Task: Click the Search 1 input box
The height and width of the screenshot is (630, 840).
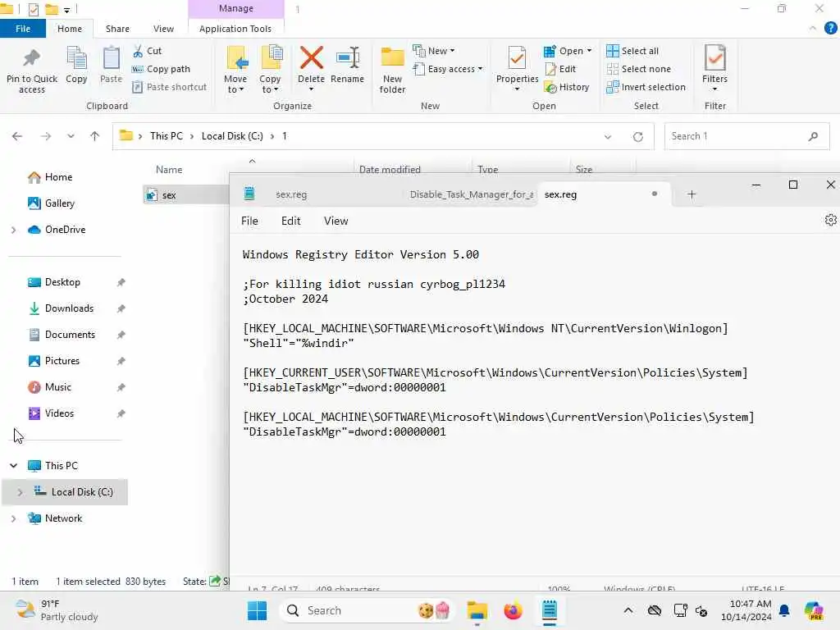Action: click(746, 136)
